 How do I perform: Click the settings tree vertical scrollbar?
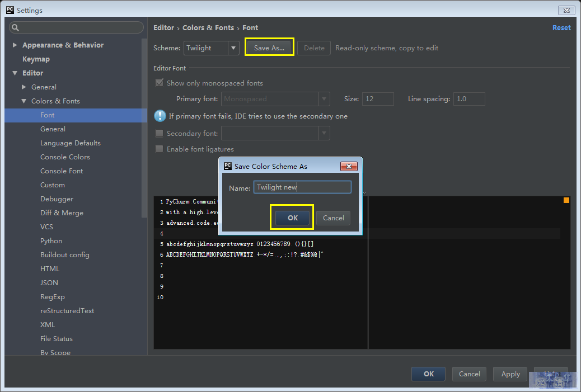144,127
